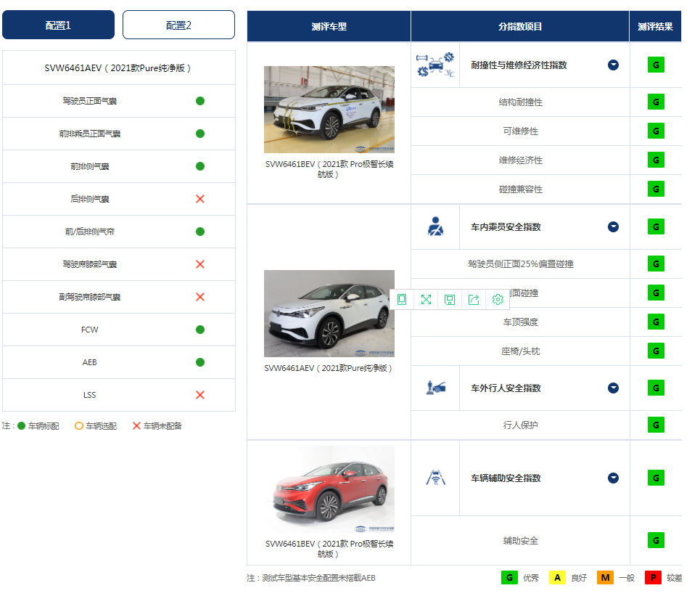The width and height of the screenshot is (700, 596).
Task: Collapse the 耐撞性与维修经济性指数 section arrow
Action: (613, 65)
